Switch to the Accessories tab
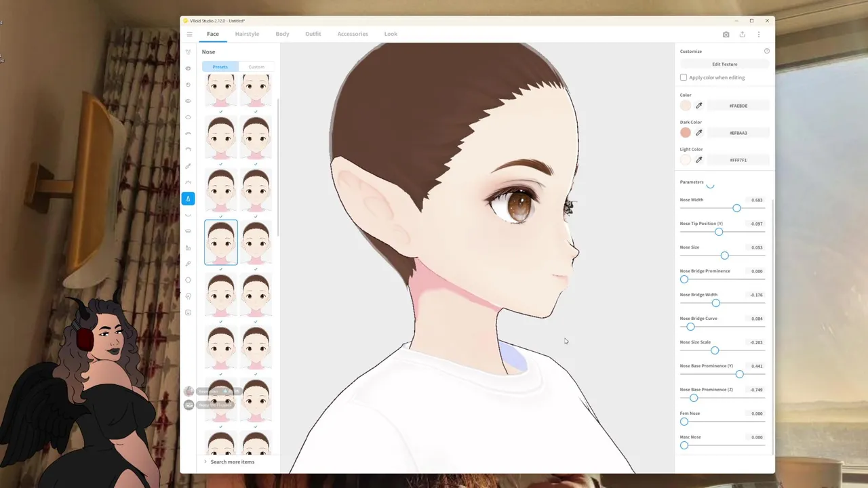Viewport: 868px width, 488px height. coord(353,34)
